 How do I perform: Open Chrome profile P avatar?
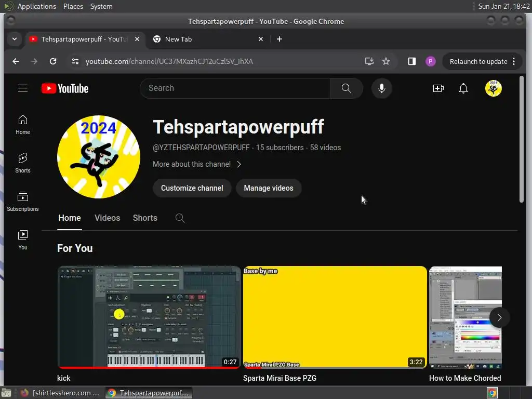[431, 61]
